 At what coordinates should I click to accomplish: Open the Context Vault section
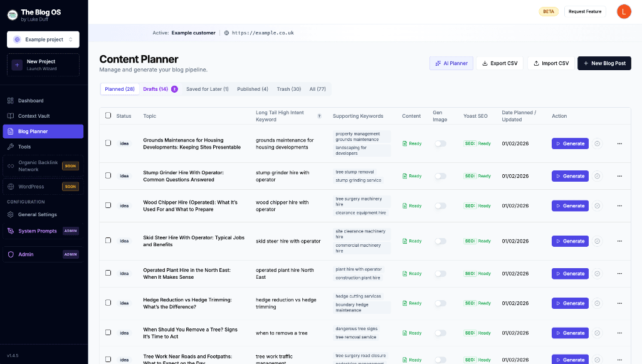36,116
